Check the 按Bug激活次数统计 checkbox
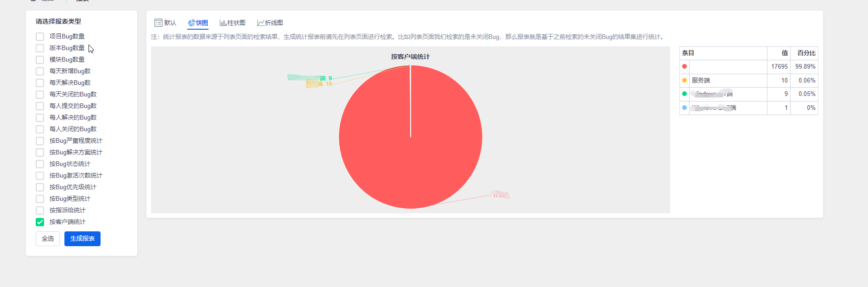The width and height of the screenshot is (868, 287). click(40, 176)
